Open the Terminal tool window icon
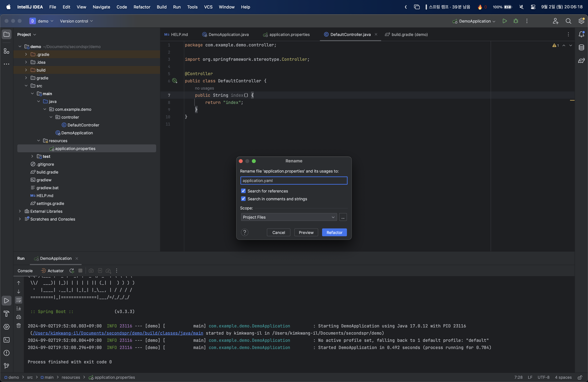Screen dimensions: 588x382 point(7,340)
